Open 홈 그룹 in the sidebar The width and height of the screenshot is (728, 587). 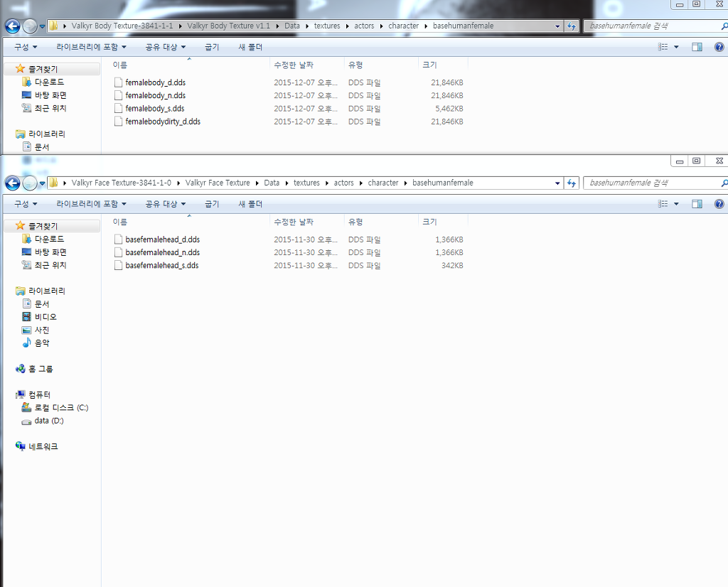34,369
